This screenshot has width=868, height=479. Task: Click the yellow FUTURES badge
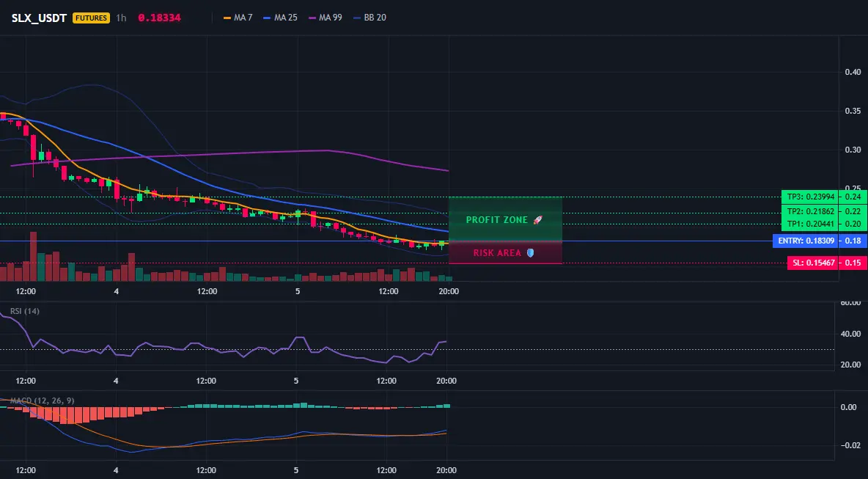[x=92, y=18]
